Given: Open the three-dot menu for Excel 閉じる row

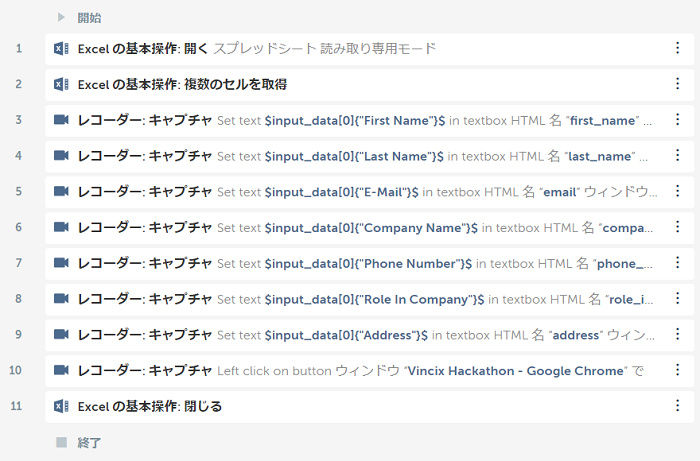Looking at the screenshot, I should pyautogui.click(x=678, y=405).
